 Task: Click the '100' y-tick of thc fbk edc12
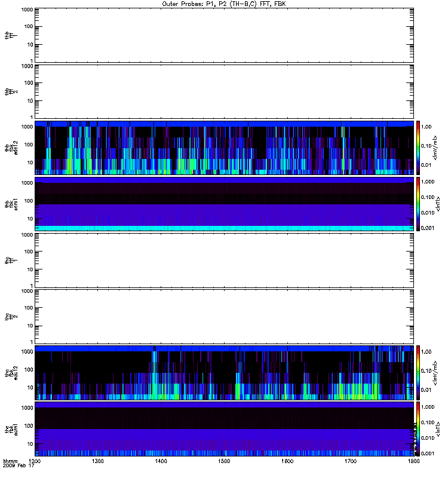29,369
